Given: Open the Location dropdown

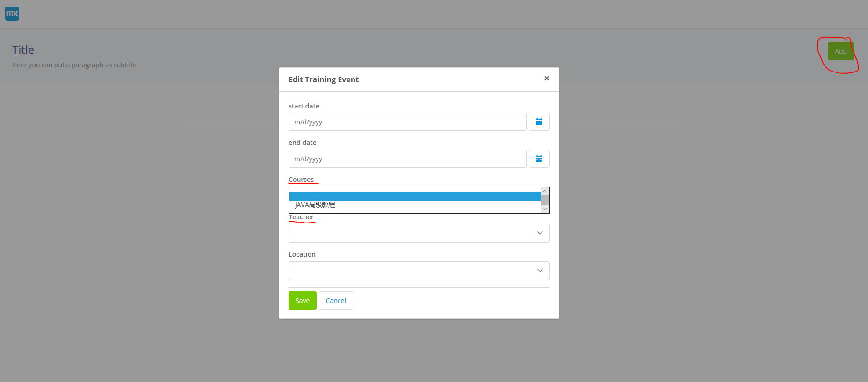Looking at the screenshot, I should tap(419, 271).
